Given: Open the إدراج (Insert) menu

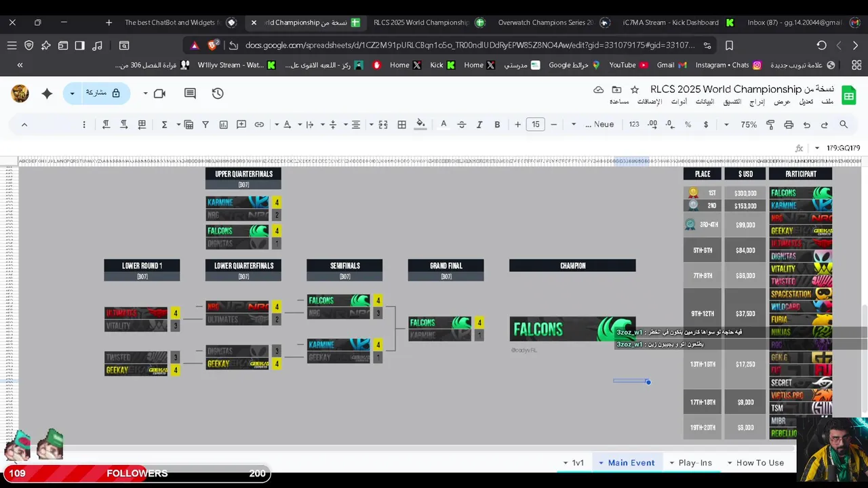Looking at the screenshot, I should tap(757, 102).
